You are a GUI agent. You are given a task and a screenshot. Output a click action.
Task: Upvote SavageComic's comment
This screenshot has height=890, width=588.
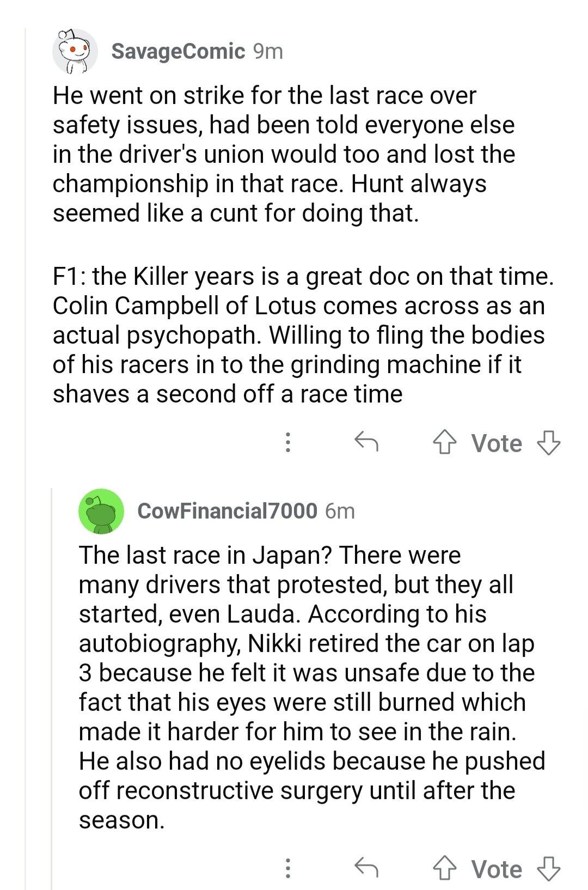(445, 443)
